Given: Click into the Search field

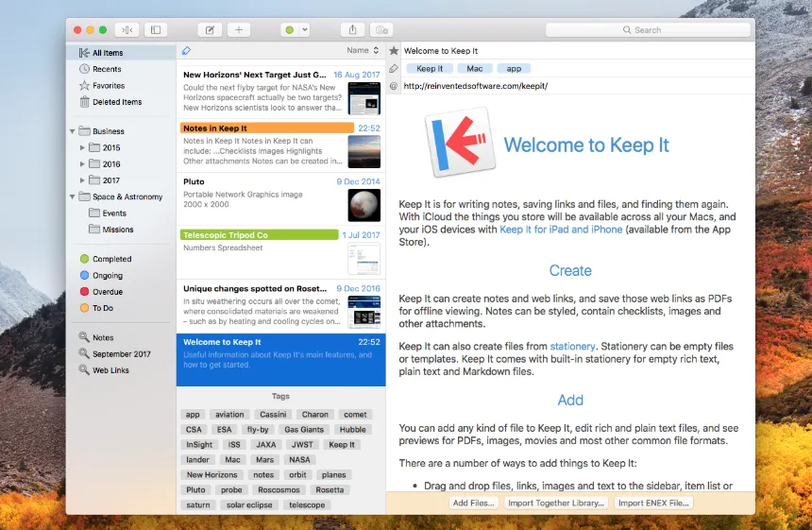Looking at the screenshot, I should (x=648, y=30).
